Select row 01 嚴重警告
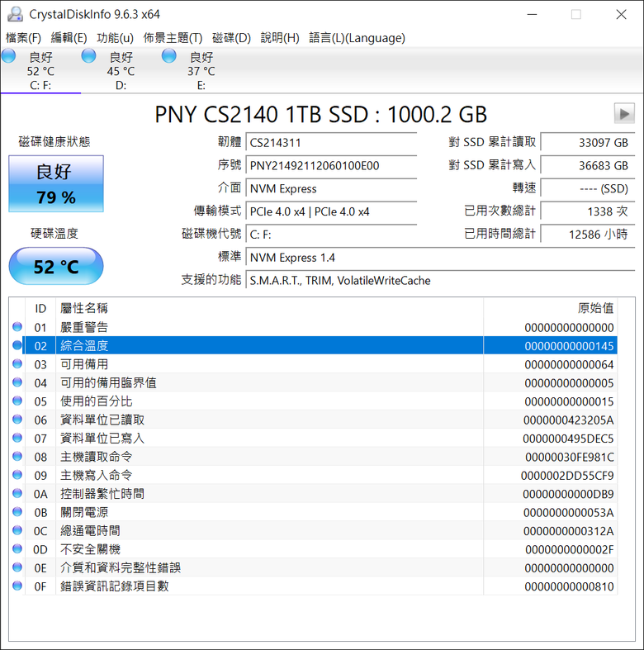644x650 pixels. point(313,328)
